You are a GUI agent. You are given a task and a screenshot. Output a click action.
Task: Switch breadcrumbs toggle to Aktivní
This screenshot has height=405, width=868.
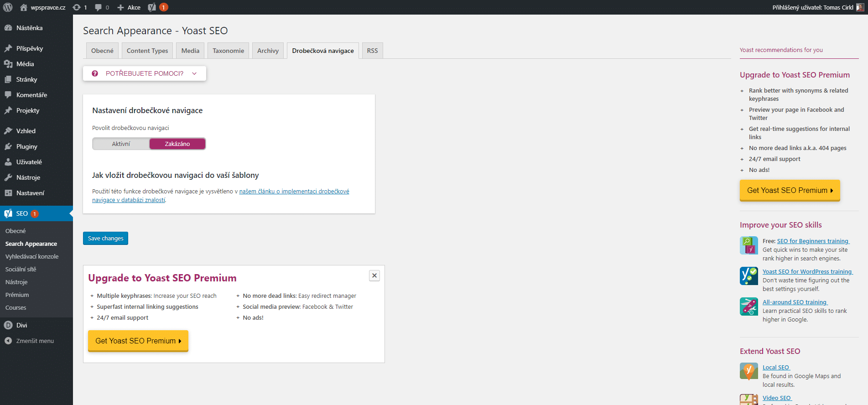point(121,144)
